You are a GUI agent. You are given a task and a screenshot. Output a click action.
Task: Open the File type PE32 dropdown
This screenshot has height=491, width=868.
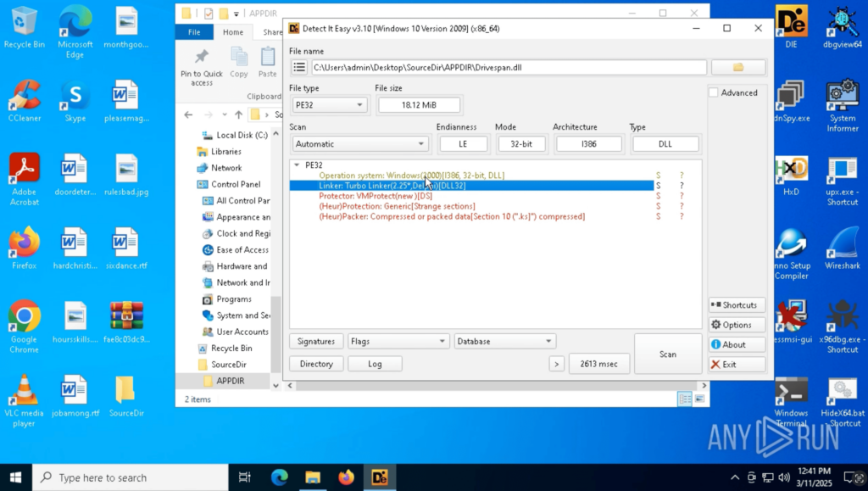328,105
